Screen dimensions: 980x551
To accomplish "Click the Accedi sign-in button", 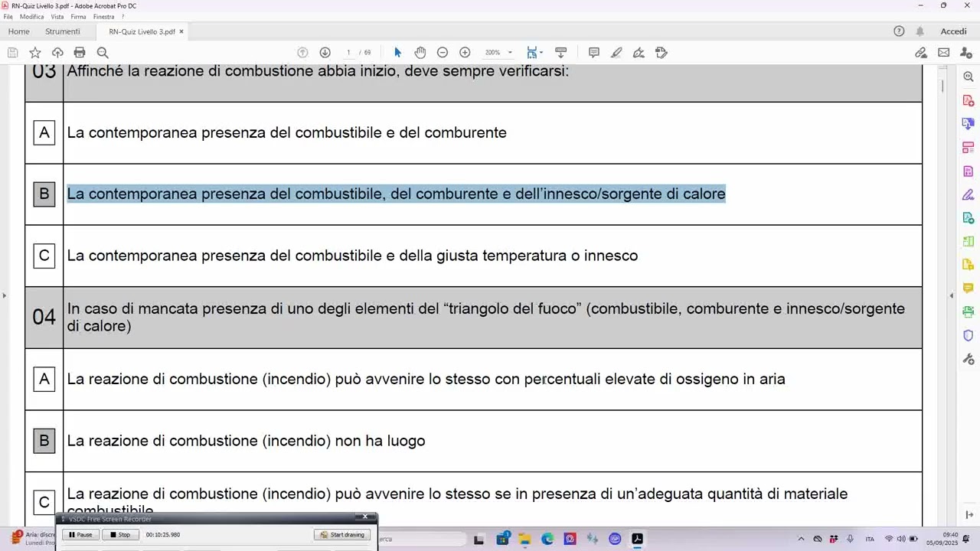I will coord(953,31).
